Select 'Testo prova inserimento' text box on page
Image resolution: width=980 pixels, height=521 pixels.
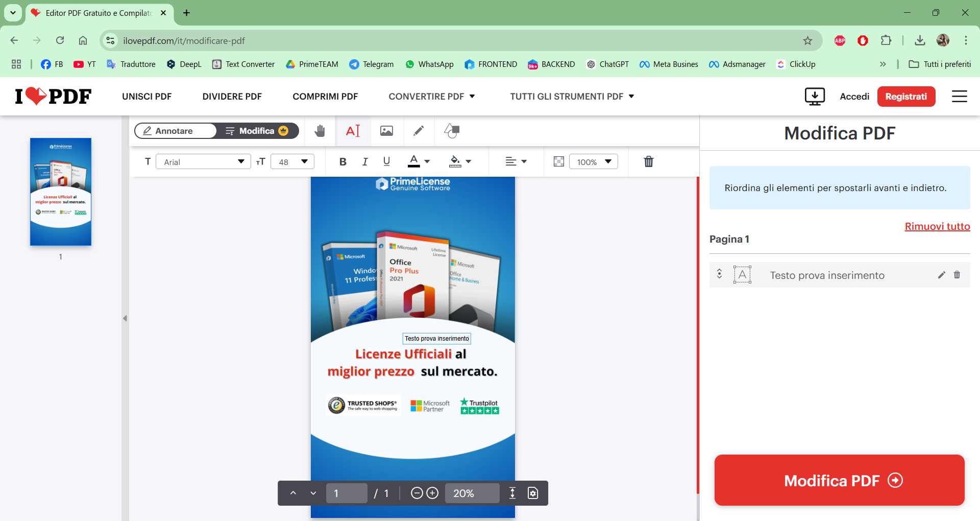(x=437, y=339)
